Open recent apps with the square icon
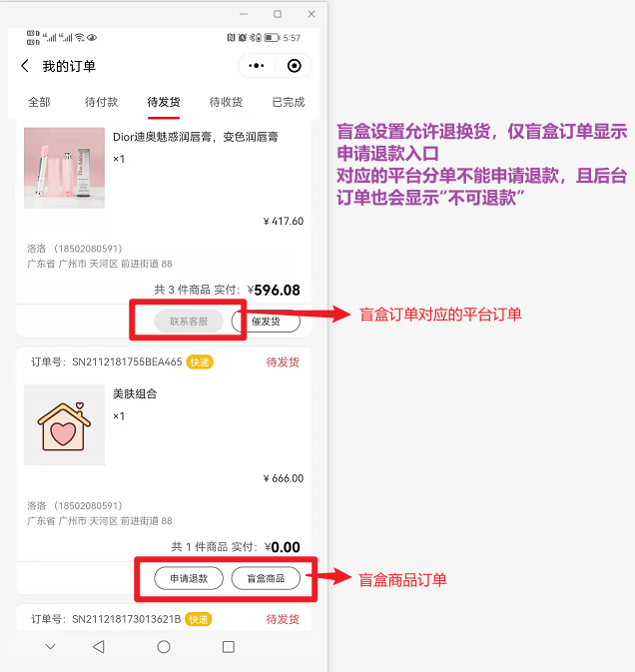The width and height of the screenshot is (635, 672). point(229,646)
